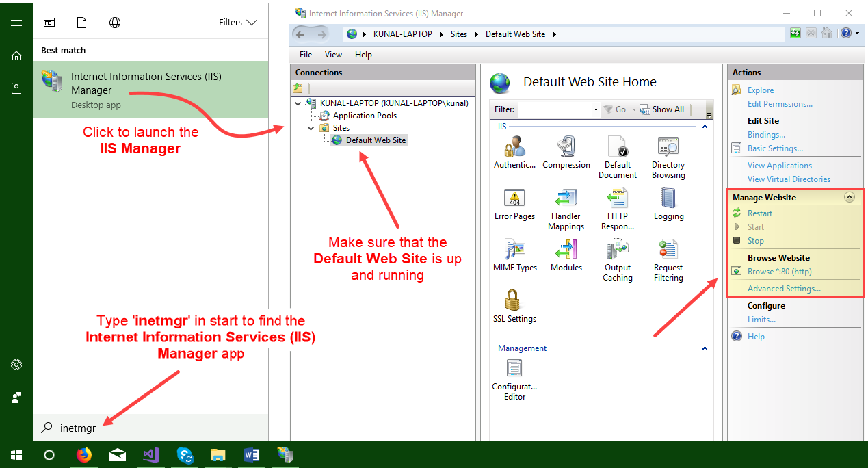Image resolution: width=868 pixels, height=468 pixels.
Task: Collapse the Sites tree node
Action: tap(311, 128)
